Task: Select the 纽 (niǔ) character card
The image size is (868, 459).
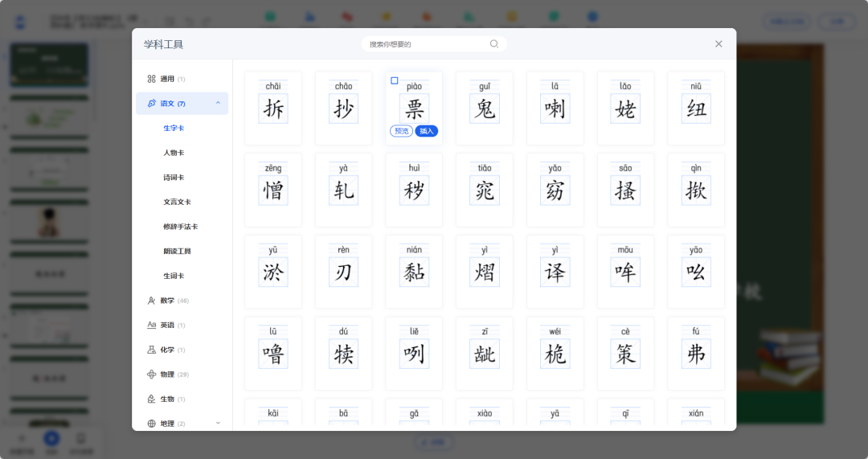Action: tap(696, 109)
